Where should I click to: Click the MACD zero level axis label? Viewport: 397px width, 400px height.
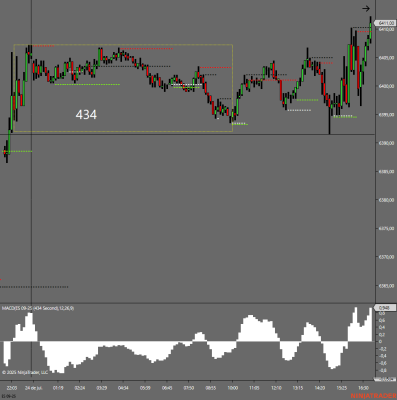click(380, 342)
